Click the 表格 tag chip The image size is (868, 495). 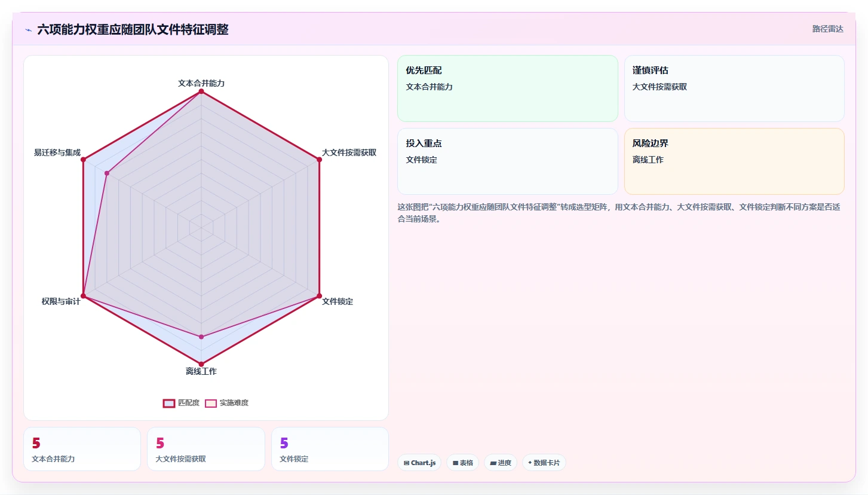pos(462,463)
